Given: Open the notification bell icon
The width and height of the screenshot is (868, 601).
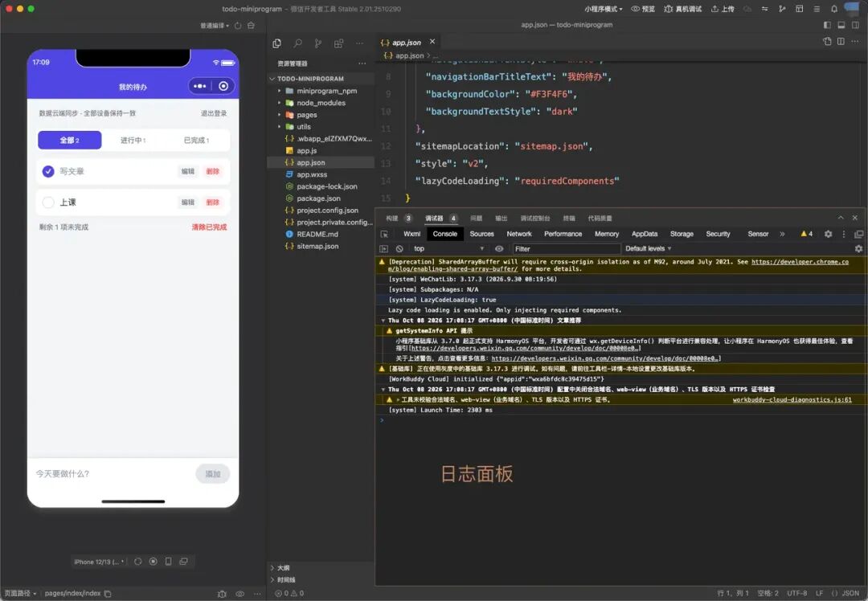Looking at the screenshot, I should [x=833, y=9].
